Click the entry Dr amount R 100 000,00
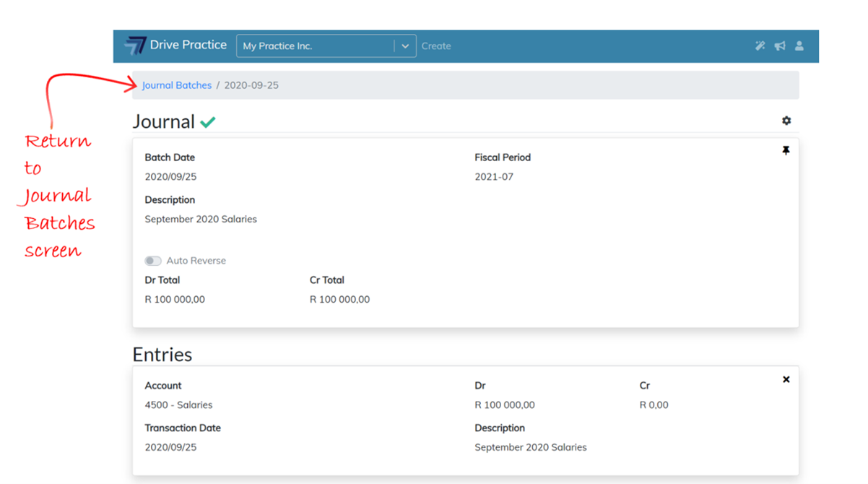Viewport: 868px width, 484px height. tap(505, 405)
